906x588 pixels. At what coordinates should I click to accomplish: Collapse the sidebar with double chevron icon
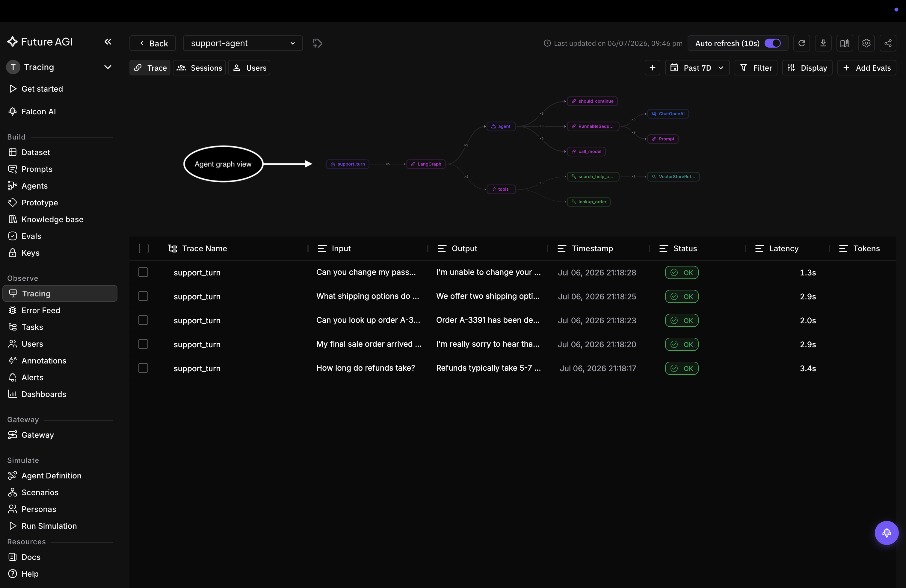click(108, 42)
